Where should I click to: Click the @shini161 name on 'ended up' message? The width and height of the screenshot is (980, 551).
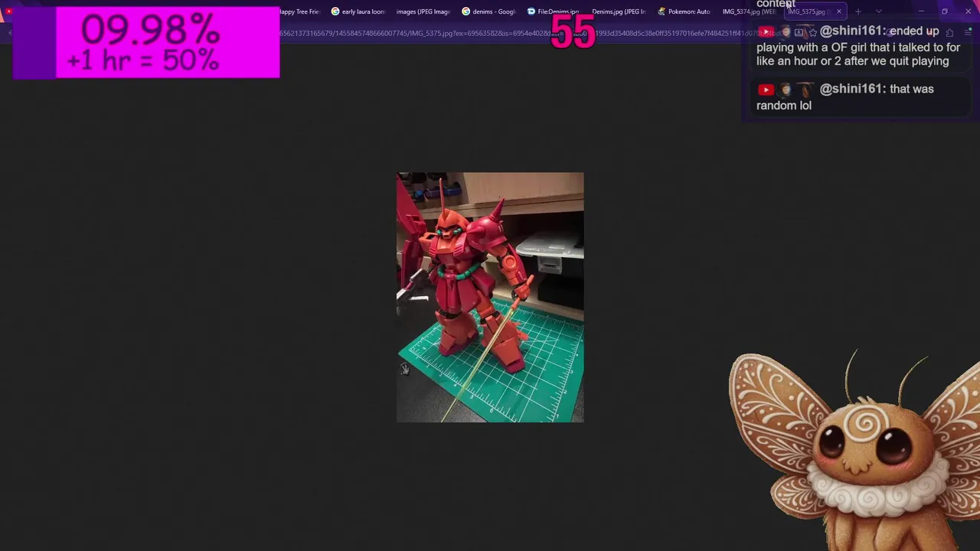852,31
